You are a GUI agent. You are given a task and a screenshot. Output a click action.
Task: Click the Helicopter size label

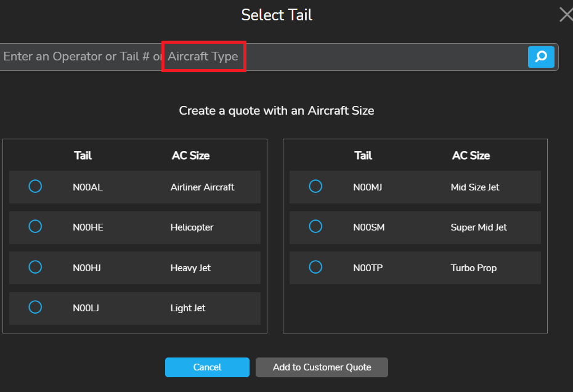click(192, 227)
